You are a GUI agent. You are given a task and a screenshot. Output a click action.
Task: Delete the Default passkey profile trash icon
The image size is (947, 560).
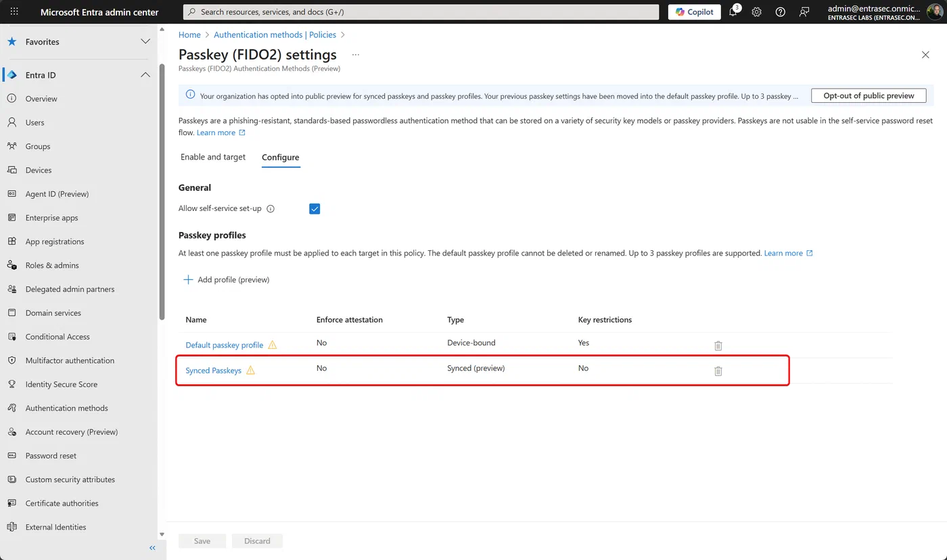pyautogui.click(x=718, y=346)
